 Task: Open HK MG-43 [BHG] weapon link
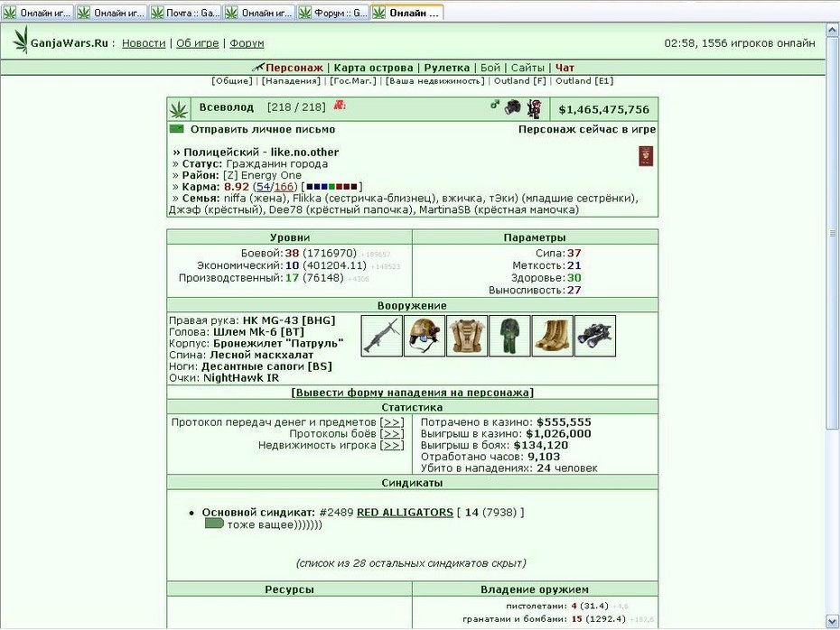(x=289, y=320)
